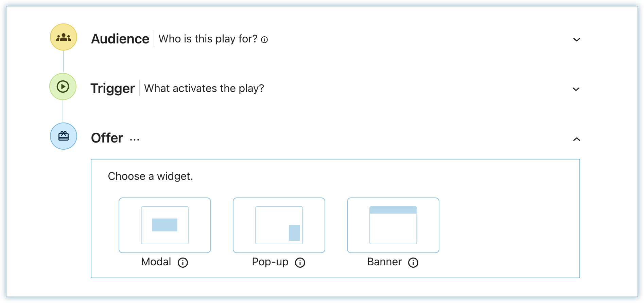Pick the Banner widget option
Screen dimensions: 644x303
[393, 225]
